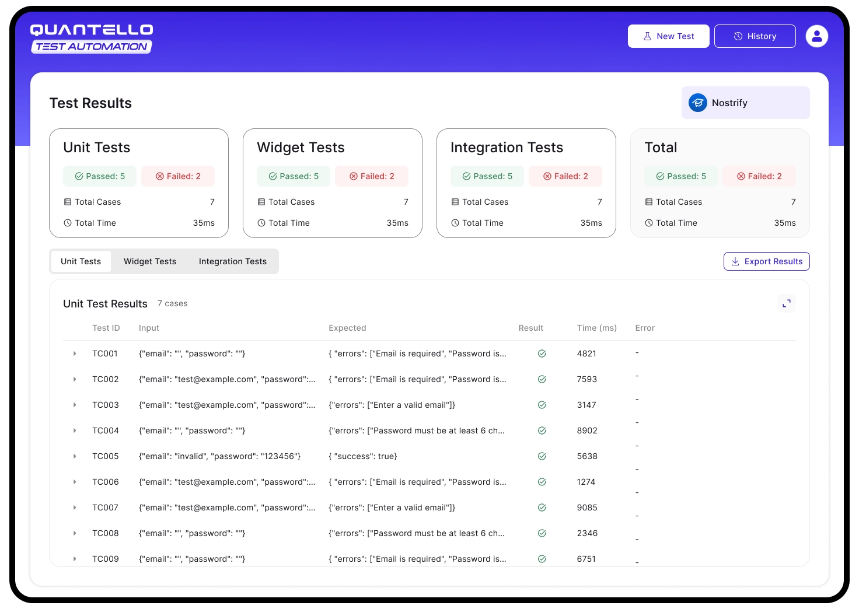Click the Total Cases icon in Unit Tests card
The width and height of the screenshot is (859, 616).
coord(68,202)
